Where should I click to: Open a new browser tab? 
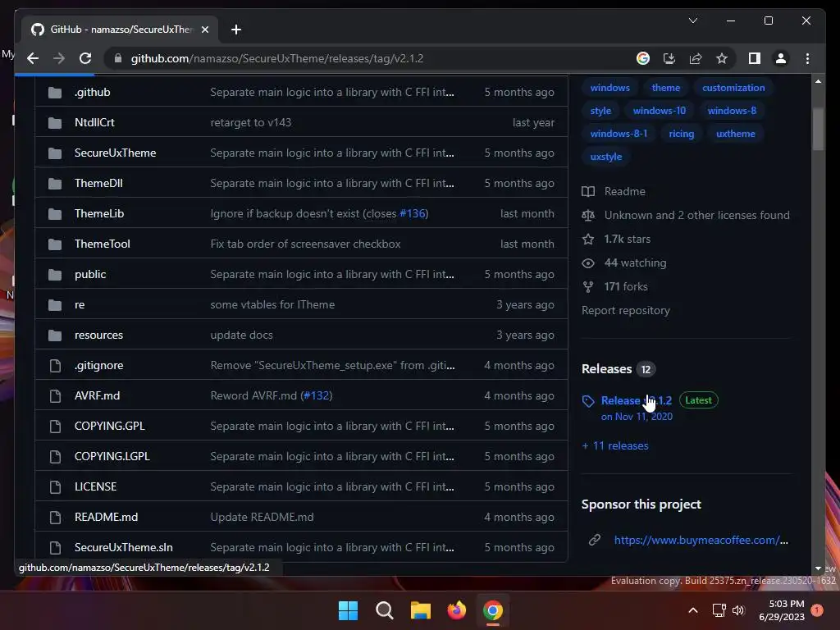(236, 30)
